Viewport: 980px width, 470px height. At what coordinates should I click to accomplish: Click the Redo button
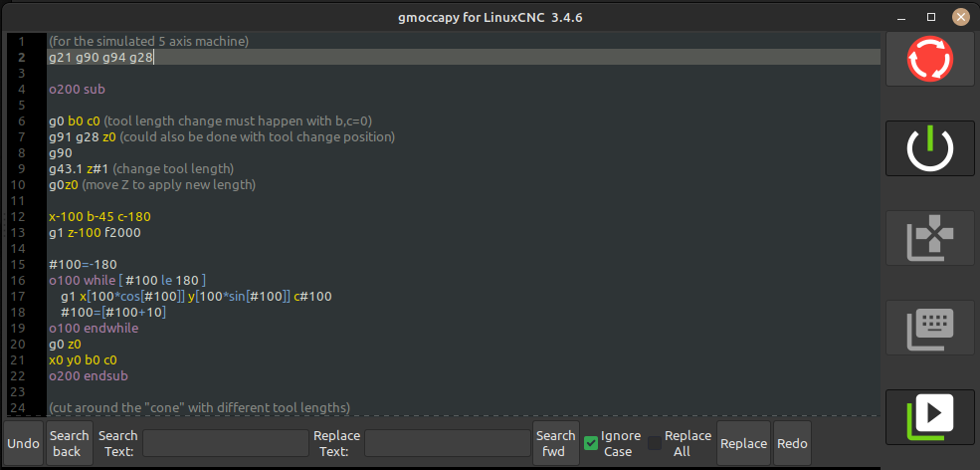point(792,443)
